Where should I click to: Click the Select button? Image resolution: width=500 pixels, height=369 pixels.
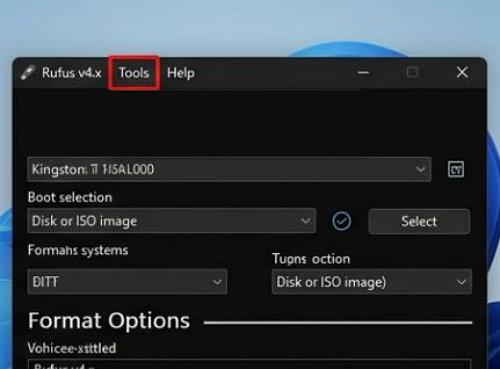[419, 221]
